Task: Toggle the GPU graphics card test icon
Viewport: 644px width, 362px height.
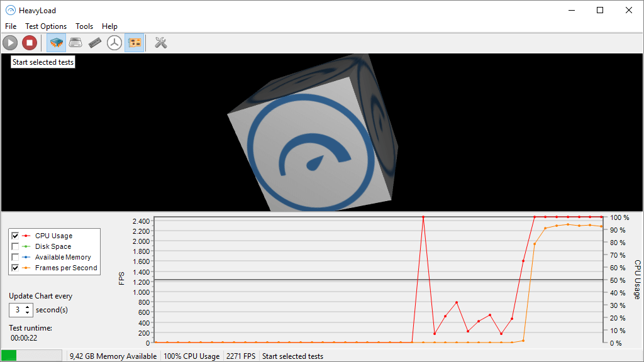Action: [x=134, y=43]
